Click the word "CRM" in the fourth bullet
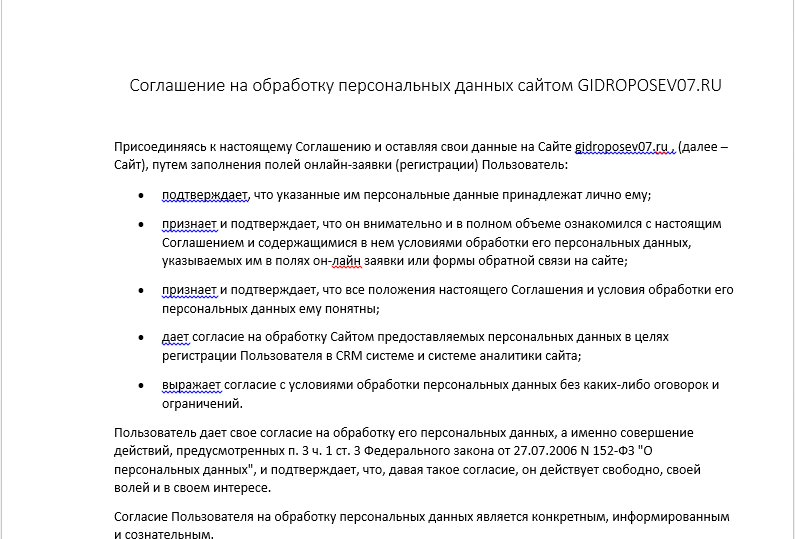Screen dimensions: 795x539 349,355
